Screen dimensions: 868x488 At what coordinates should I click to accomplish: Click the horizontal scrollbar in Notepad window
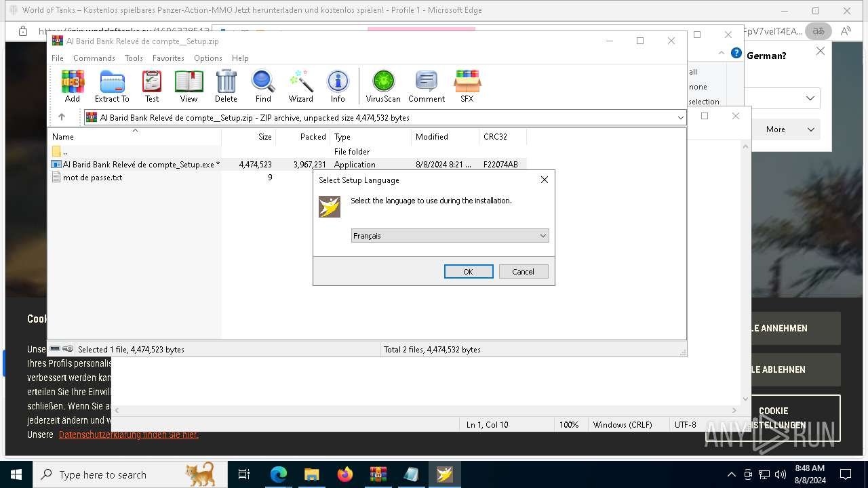coord(425,411)
